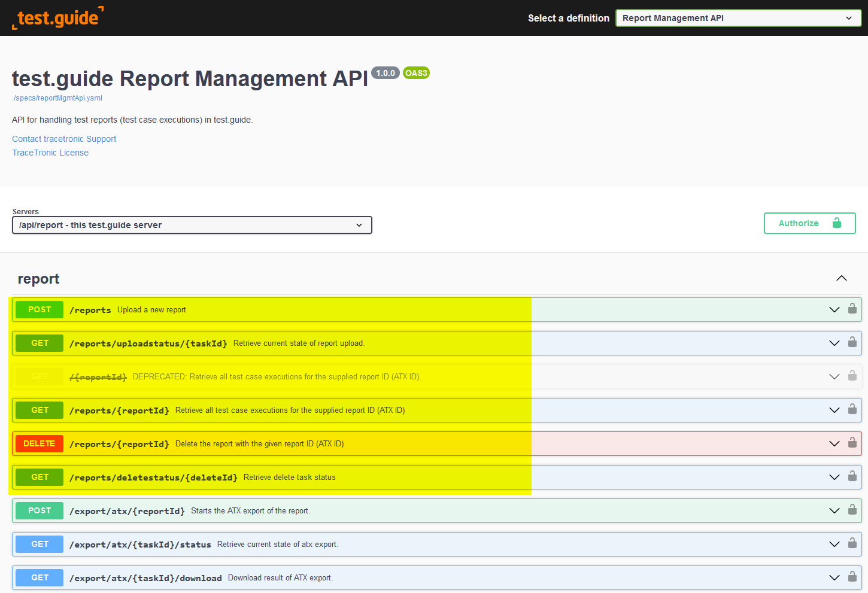Click the report tag heading
The height and width of the screenshot is (593, 868).
39,279
